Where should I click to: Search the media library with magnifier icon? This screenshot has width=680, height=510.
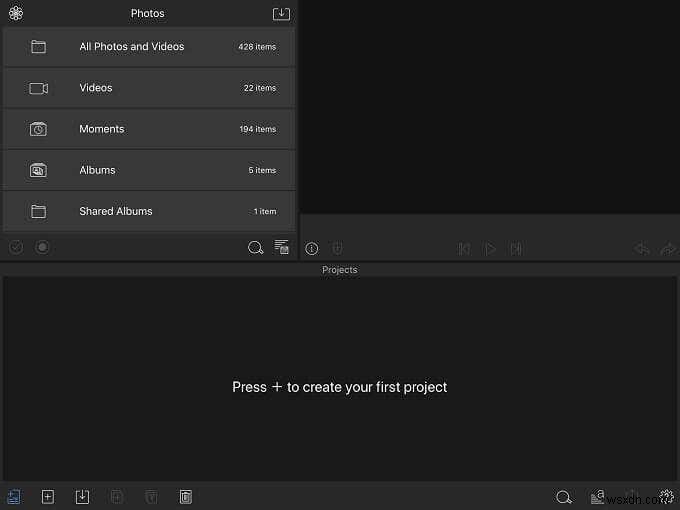[255, 248]
